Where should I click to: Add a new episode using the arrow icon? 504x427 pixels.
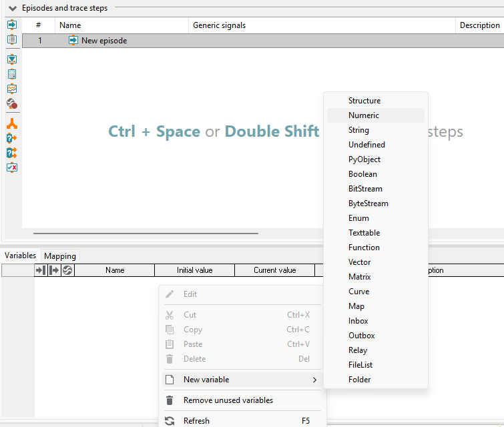click(x=12, y=25)
